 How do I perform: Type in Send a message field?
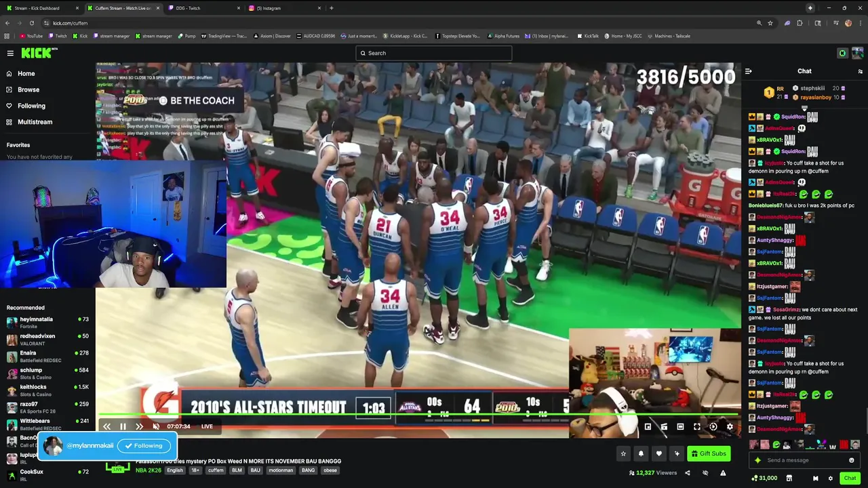[806, 460]
